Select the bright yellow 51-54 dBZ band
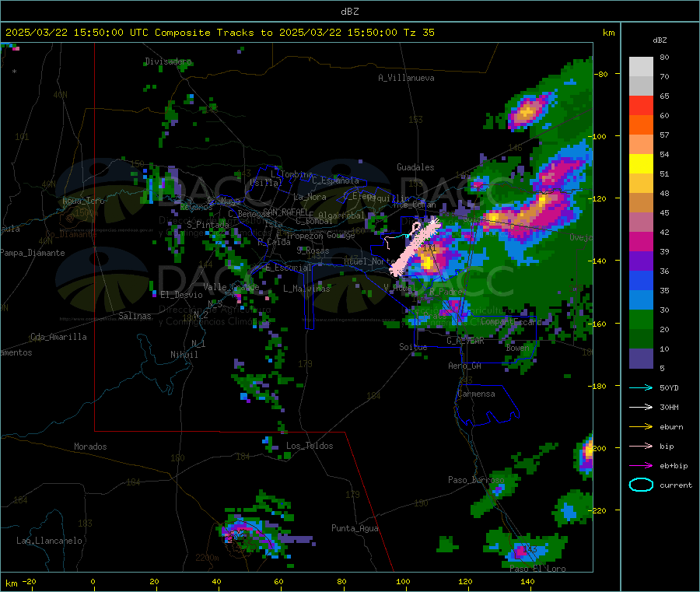700x592 pixels. tap(641, 164)
